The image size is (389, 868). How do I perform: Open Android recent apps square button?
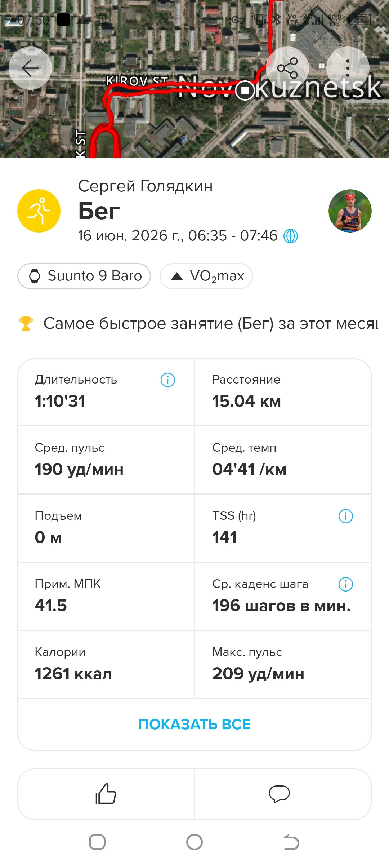[97, 842]
